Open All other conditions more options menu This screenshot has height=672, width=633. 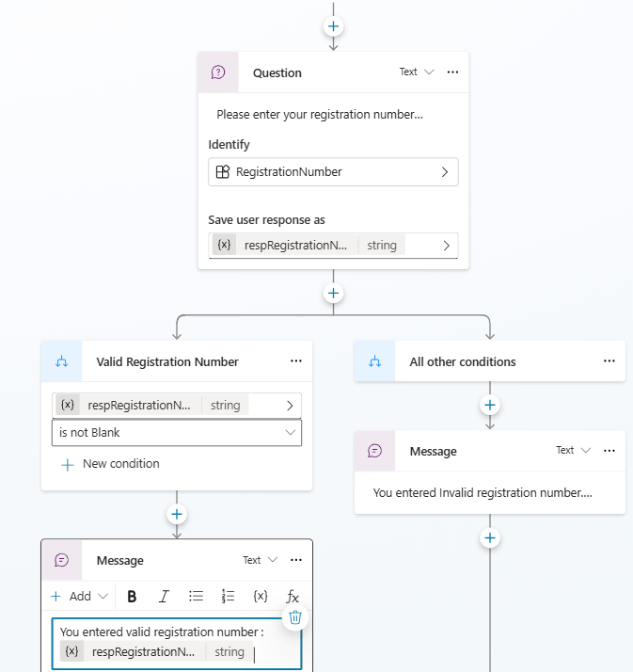pos(609,361)
